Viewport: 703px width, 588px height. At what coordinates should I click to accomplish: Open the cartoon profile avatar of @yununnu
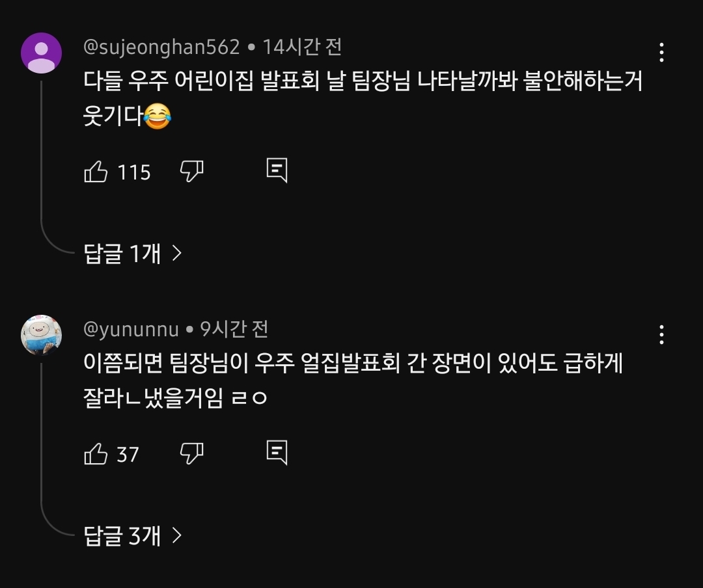(42, 335)
